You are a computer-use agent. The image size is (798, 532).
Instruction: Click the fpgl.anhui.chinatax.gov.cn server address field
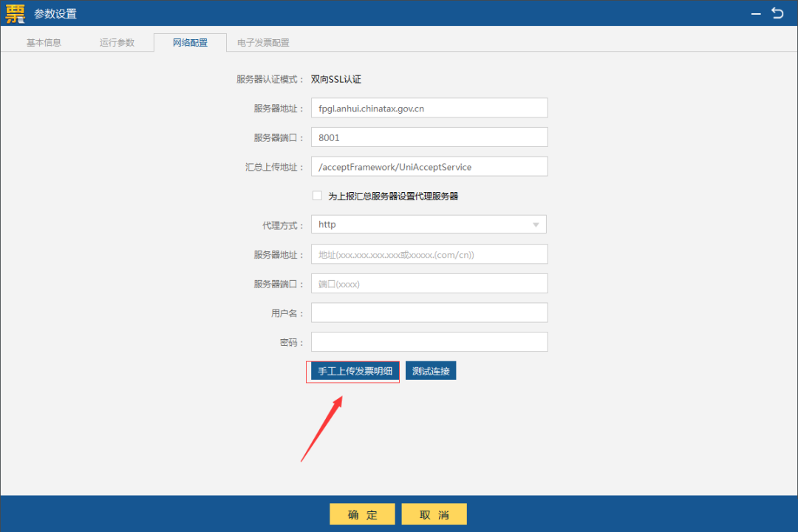click(429, 108)
